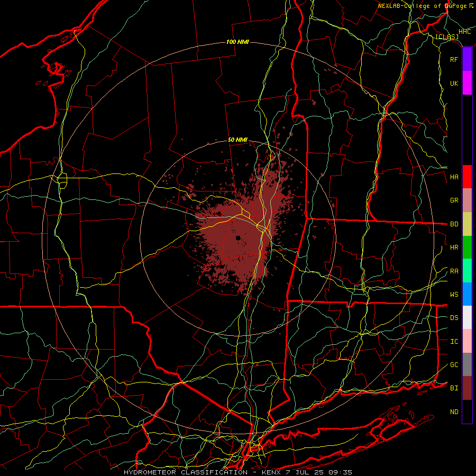Click the HR legend label
The height and width of the screenshot is (476, 476).
454,248
